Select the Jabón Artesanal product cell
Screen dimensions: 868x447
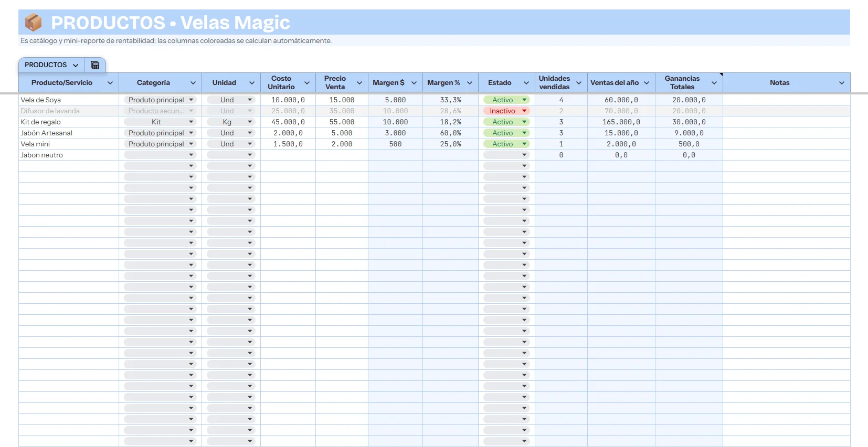coord(69,133)
